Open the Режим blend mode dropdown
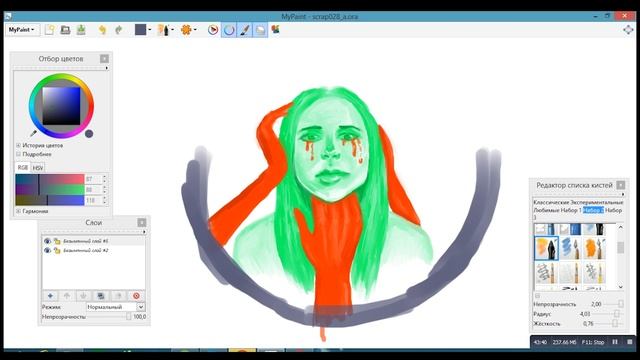This screenshot has height=360, width=640. [116, 307]
